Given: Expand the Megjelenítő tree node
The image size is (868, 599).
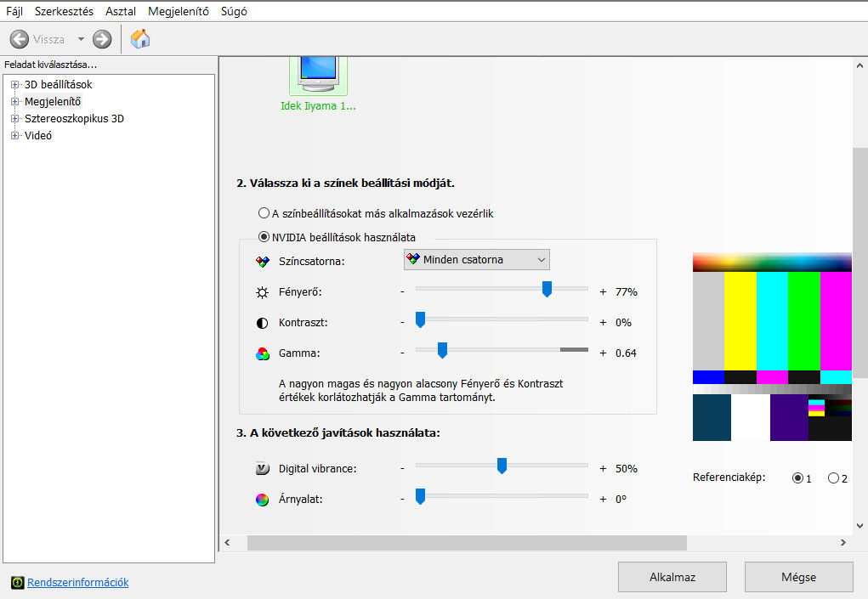Looking at the screenshot, I should [15, 101].
